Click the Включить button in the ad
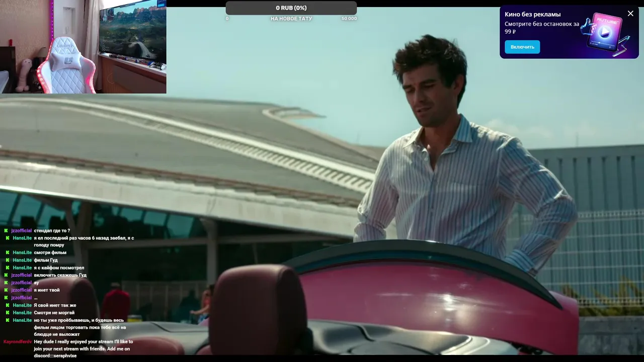644x362 pixels. pos(522,47)
